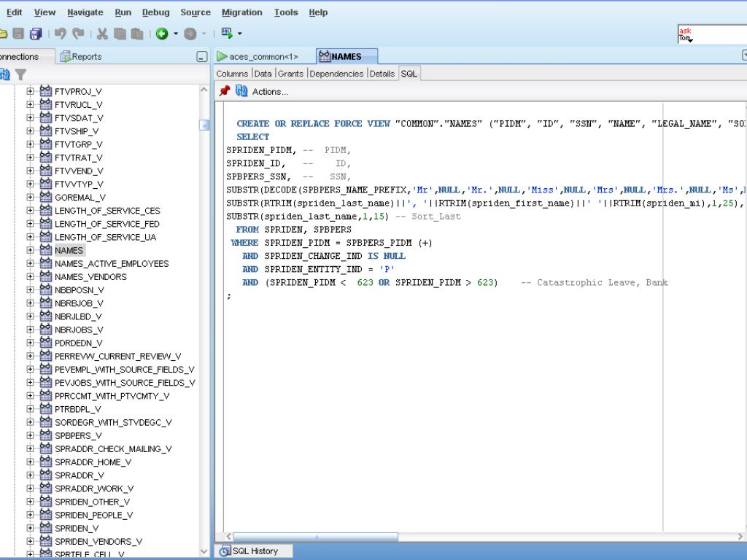The width and height of the screenshot is (747, 560).
Task: Select LENGTH_OF_SERVICE_FED in the tree
Action: (x=107, y=224)
